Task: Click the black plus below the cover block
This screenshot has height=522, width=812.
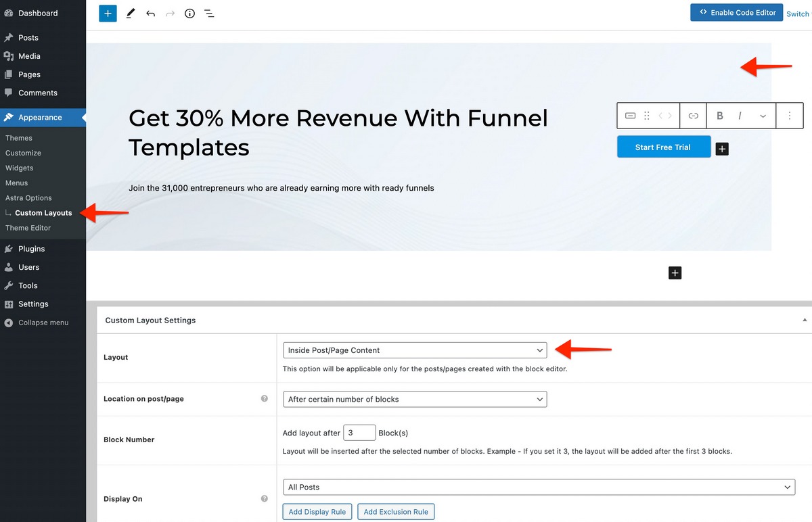Action: (675, 272)
